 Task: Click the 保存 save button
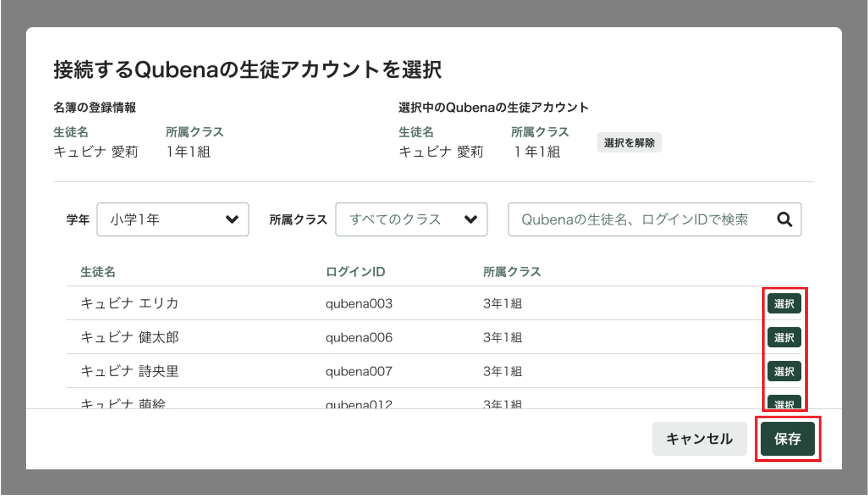tap(787, 438)
